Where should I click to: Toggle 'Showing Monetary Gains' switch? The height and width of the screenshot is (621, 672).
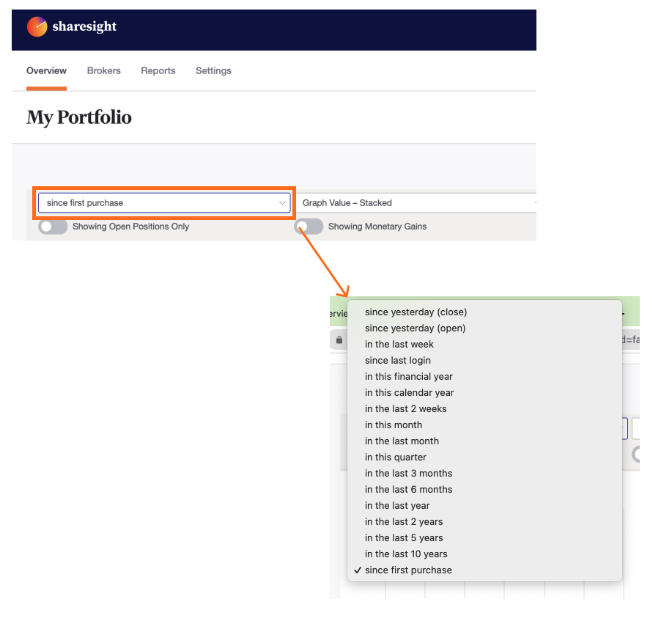[309, 227]
